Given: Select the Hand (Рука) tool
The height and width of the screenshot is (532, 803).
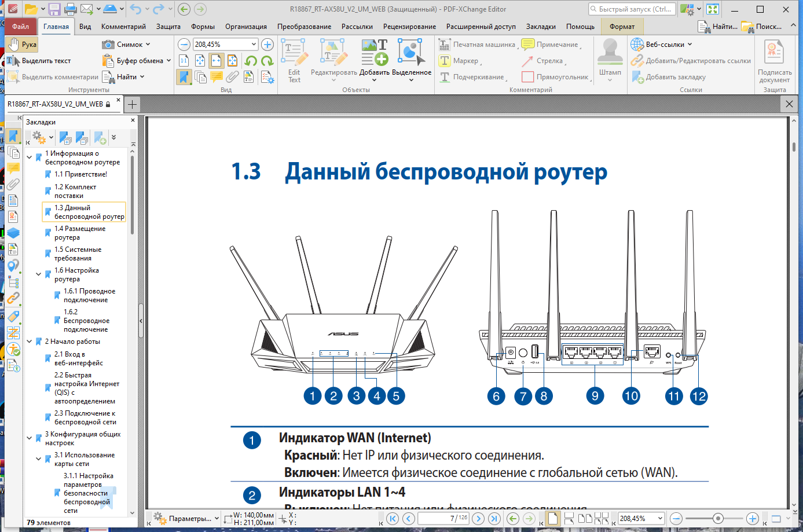Looking at the screenshot, I should click(22, 45).
